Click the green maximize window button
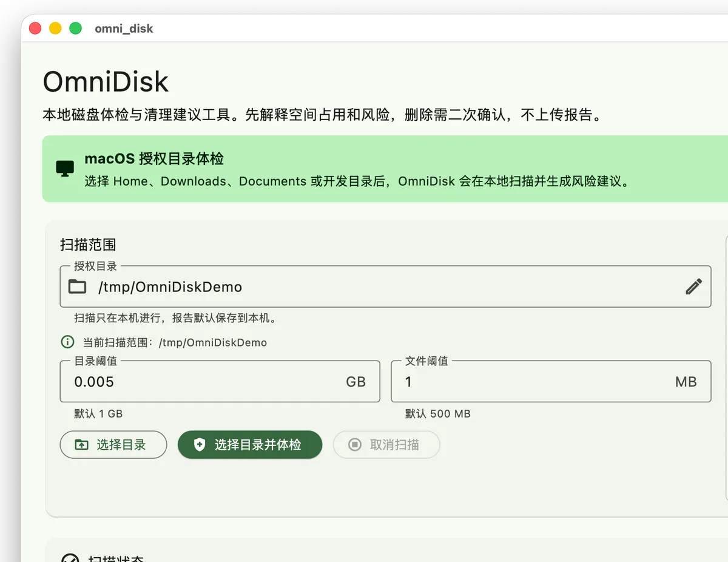Screen dimensions: 728x562 75,28
